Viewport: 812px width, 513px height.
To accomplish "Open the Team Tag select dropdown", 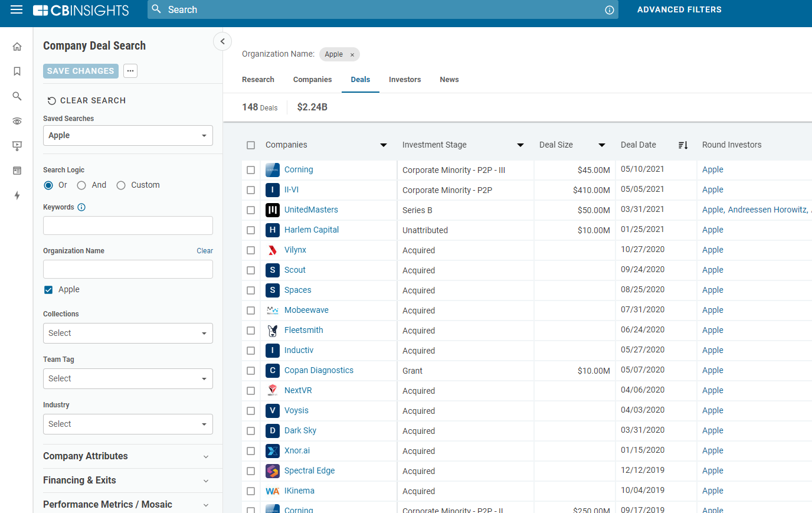I will (128, 379).
